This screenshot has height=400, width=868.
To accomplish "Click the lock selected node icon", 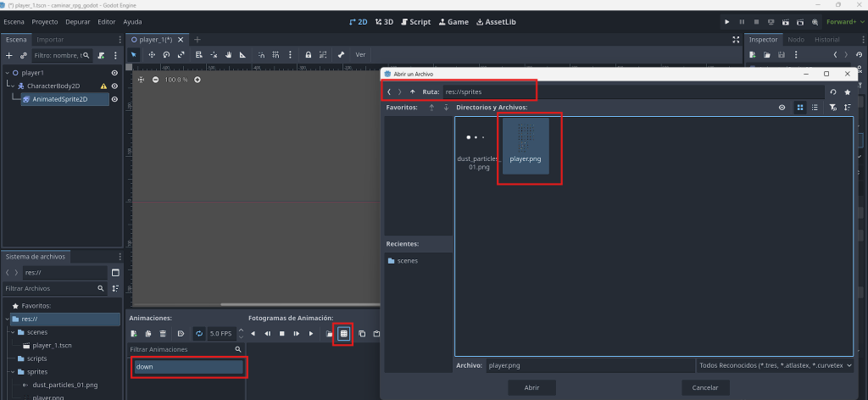I will coord(308,54).
